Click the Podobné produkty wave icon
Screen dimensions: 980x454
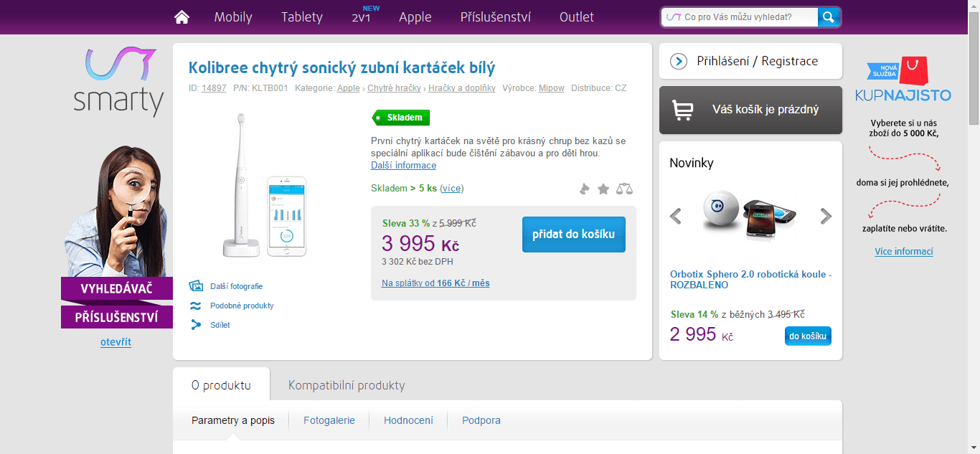click(196, 306)
